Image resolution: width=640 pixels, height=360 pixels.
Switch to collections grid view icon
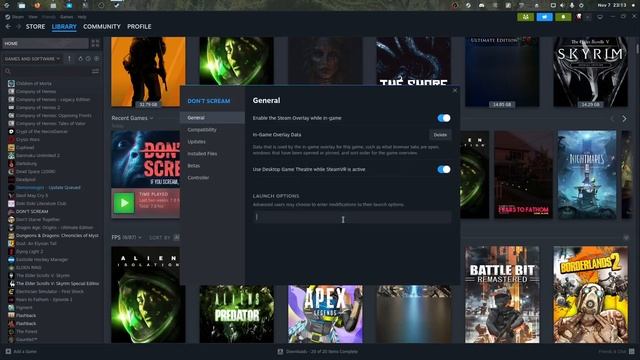point(96,43)
